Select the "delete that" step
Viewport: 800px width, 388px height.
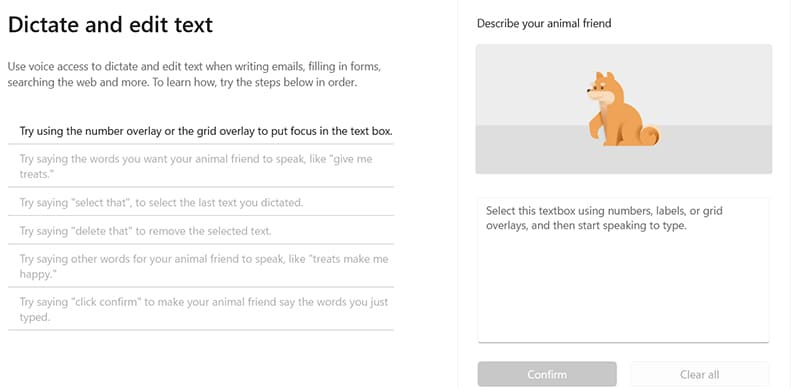coord(201,231)
